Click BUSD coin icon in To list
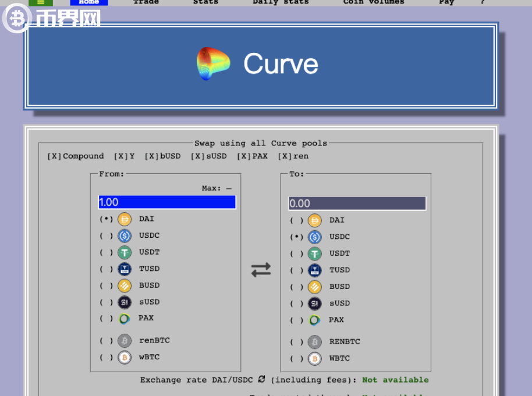 pyautogui.click(x=315, y=287)
